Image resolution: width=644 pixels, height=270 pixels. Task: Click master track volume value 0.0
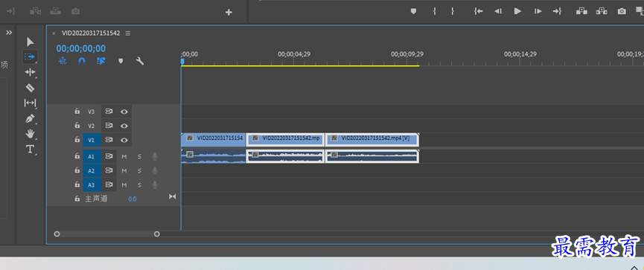coord(133,199)
